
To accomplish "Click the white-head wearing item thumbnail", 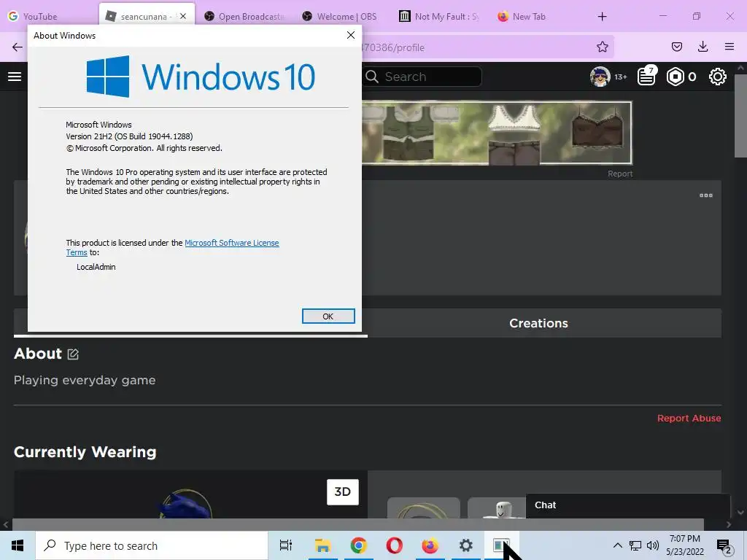I will [496, 508].
